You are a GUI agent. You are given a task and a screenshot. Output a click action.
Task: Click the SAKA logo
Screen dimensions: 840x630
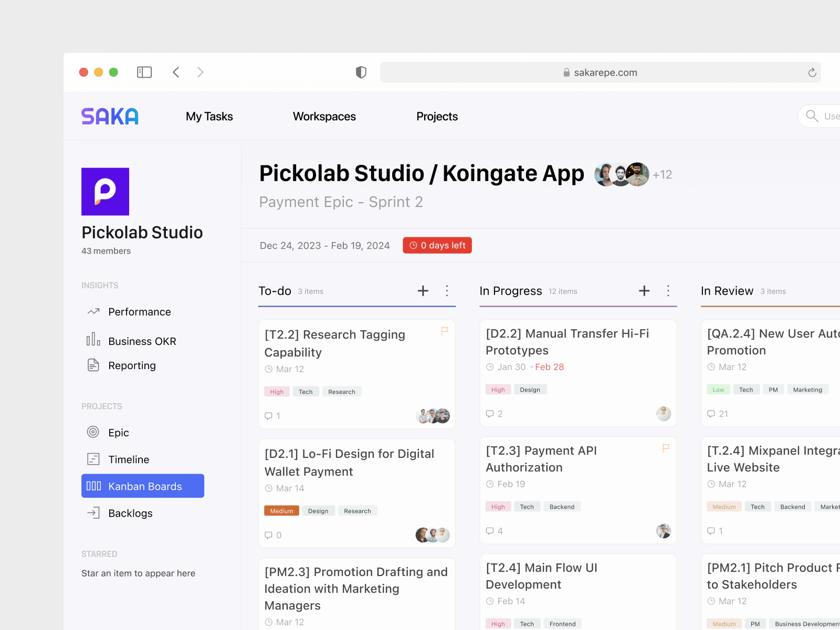(x=110, y=117)
